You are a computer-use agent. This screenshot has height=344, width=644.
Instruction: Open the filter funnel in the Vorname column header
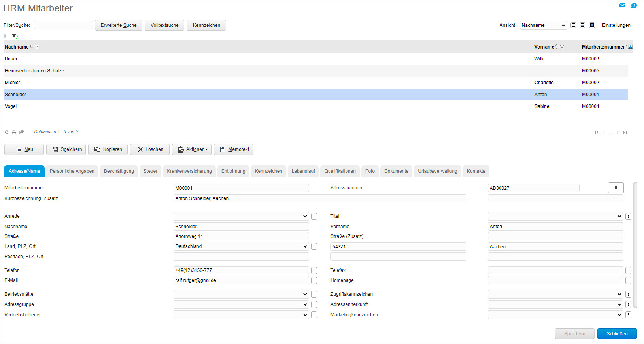(x=562, y=47)
